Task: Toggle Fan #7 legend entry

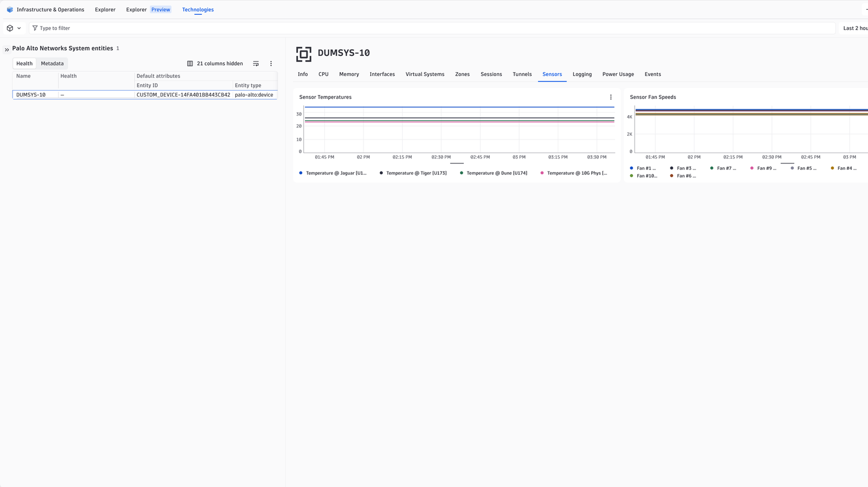Action: click(723, 168)
